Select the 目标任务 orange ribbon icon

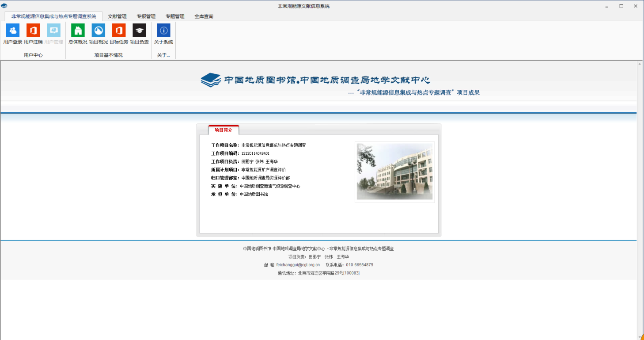(x=119, y=31)
